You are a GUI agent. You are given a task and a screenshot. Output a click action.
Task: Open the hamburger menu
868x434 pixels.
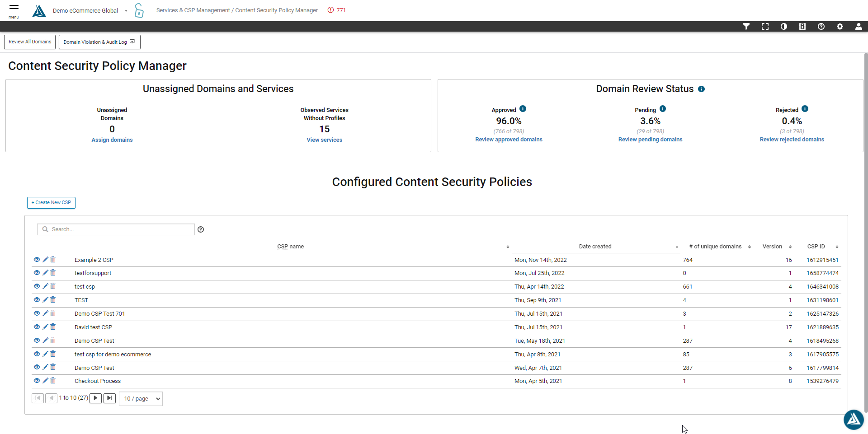pos(14,10)
